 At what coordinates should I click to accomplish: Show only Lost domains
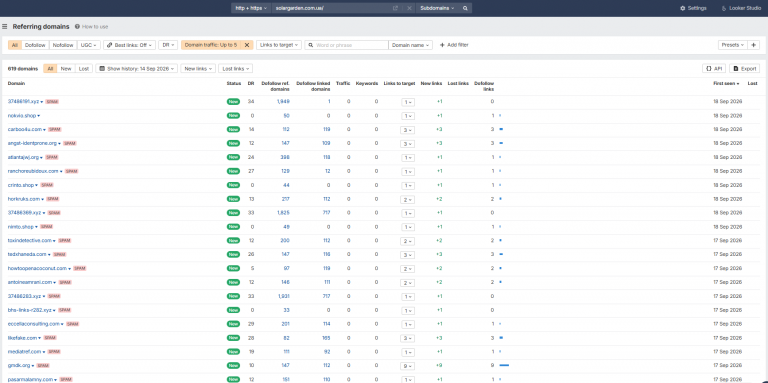click(x=84, y=69)
